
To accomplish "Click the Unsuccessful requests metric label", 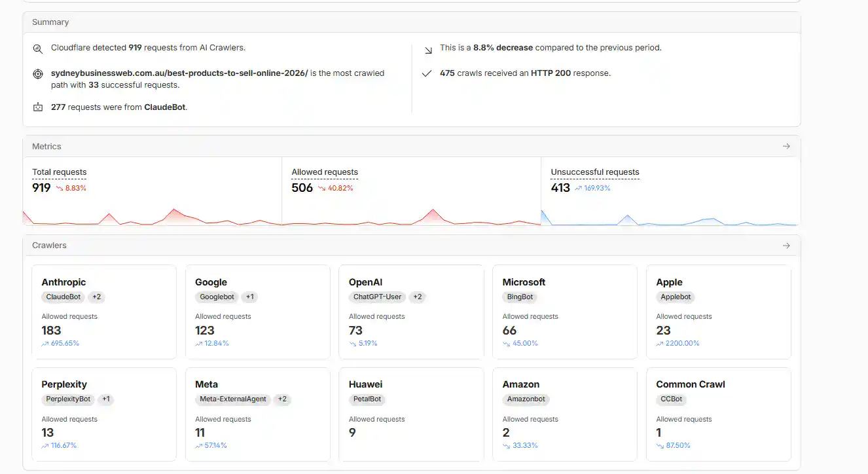I will [595, 172].
